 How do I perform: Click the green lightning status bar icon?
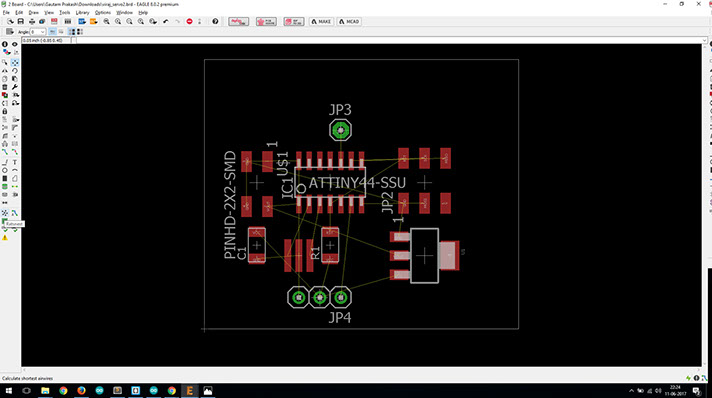688,378
